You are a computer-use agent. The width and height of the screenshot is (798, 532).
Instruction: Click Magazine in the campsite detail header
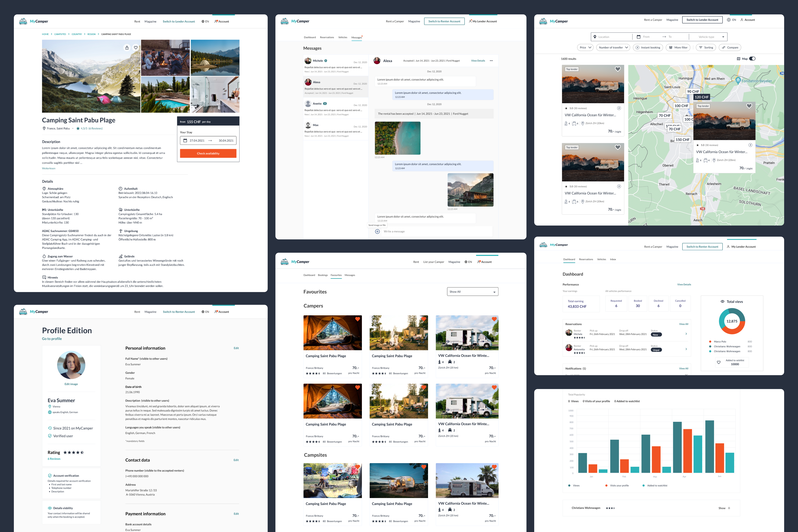[150, 21]
